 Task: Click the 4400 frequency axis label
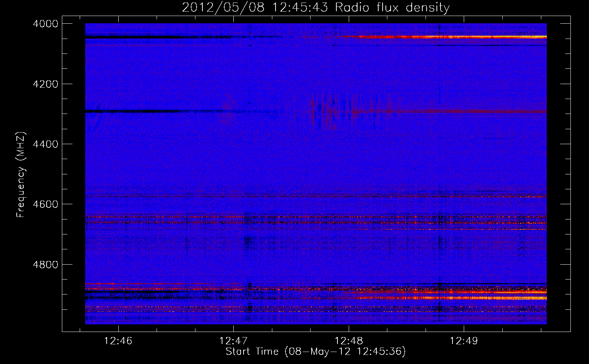click(x=46, y=144)
